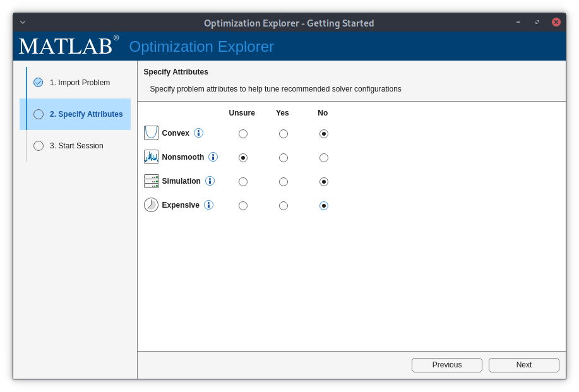Set Convex to Unsure
The height and width of the screenshot is (392, 579).
tap(243, 134)
